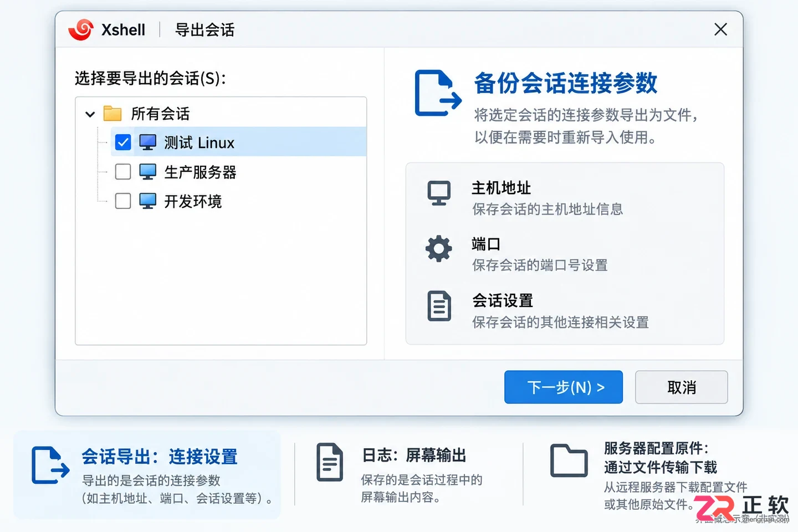Click the 端口 title text
798x532 pixels.
[486, 244]
